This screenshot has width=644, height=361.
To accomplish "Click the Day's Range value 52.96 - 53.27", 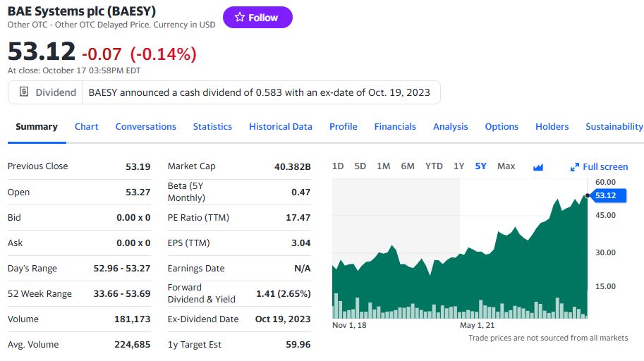I will pos(122,269).
